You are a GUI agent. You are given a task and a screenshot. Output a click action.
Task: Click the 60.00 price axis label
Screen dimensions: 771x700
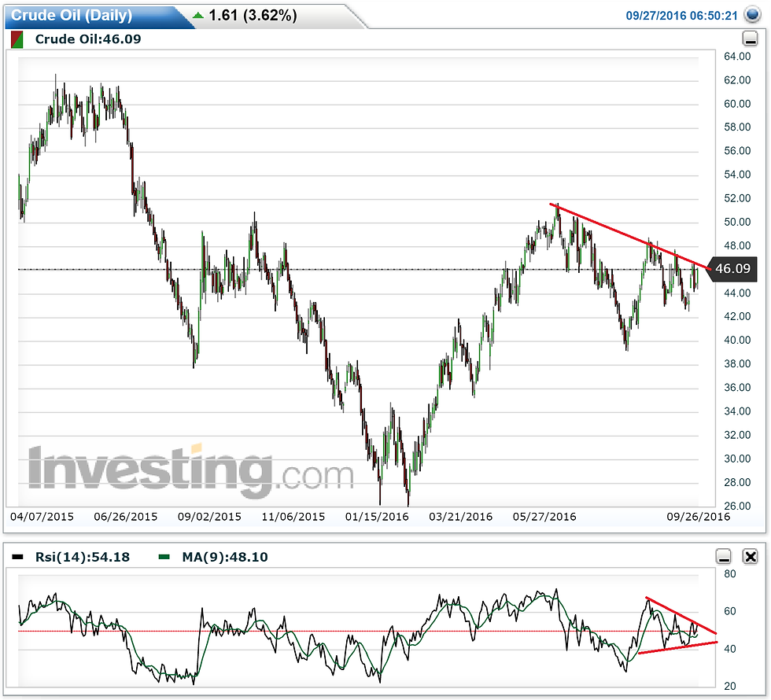coord(737,104)
